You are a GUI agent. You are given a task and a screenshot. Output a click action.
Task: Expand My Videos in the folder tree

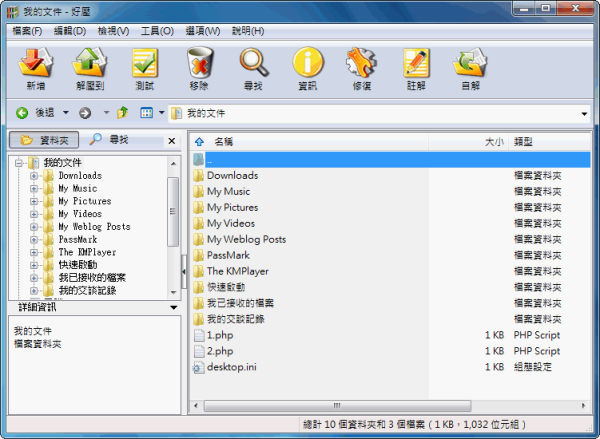click(x=34, y=214)
